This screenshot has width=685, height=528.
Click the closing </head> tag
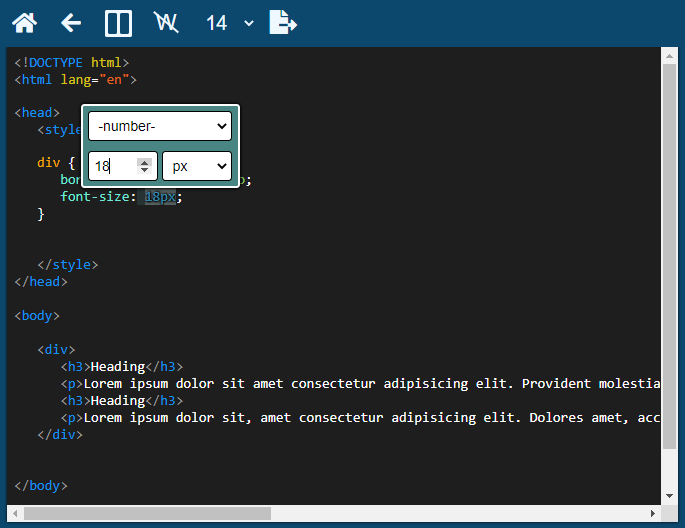click(x=41, y=282)
